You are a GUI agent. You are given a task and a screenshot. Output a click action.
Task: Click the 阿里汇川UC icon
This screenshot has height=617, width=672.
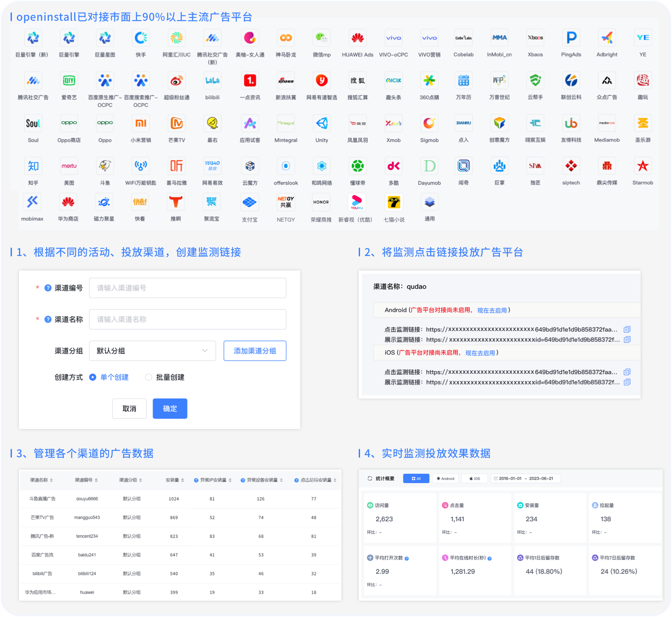point(176,38)
